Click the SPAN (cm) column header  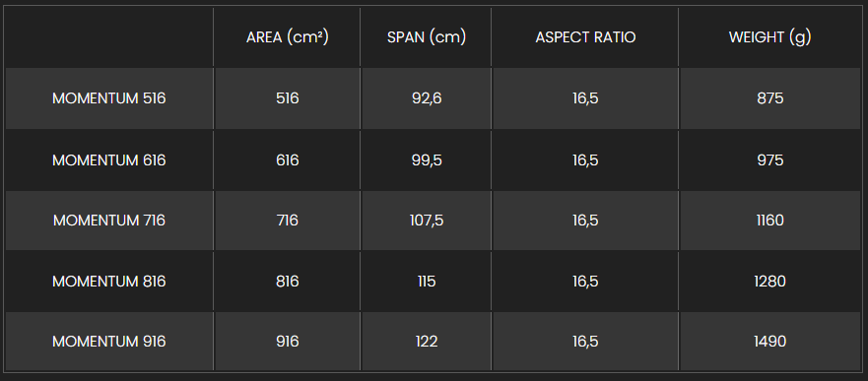click(427, 37)
